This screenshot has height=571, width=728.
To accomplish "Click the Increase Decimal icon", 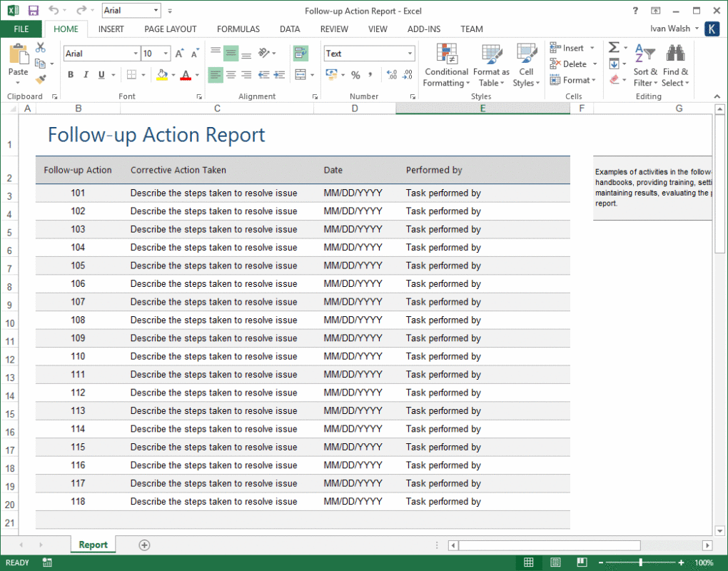I will click(391, 74).
